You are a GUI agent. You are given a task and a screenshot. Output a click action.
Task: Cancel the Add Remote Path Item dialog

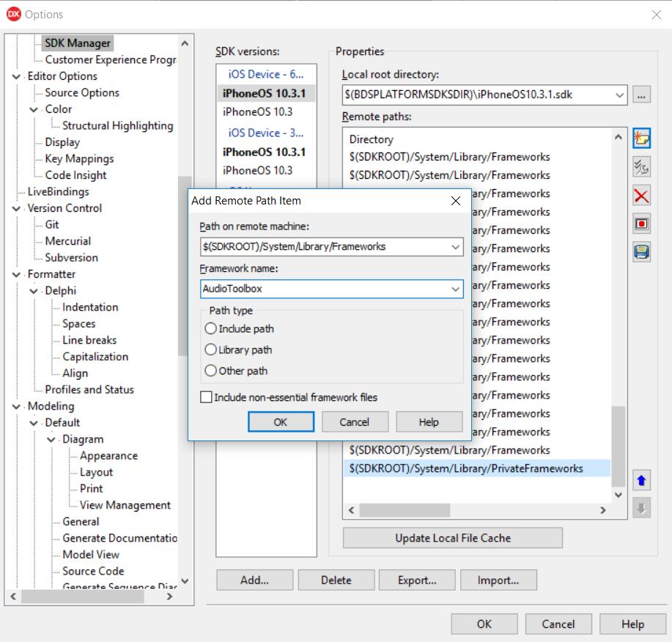coord(355,422)
